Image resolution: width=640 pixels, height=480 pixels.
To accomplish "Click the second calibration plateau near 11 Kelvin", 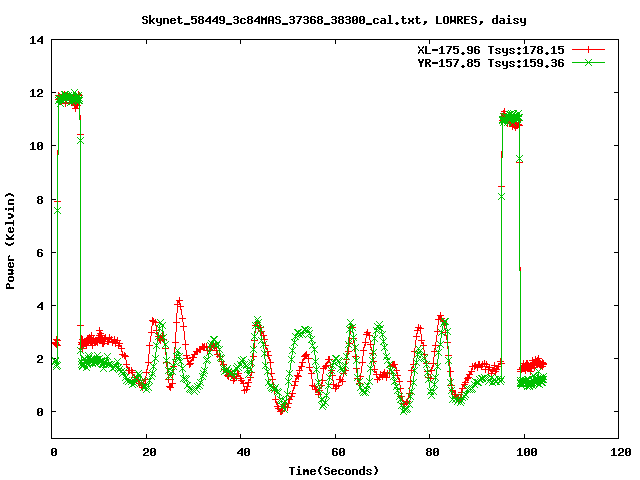I will click(511, 119).
